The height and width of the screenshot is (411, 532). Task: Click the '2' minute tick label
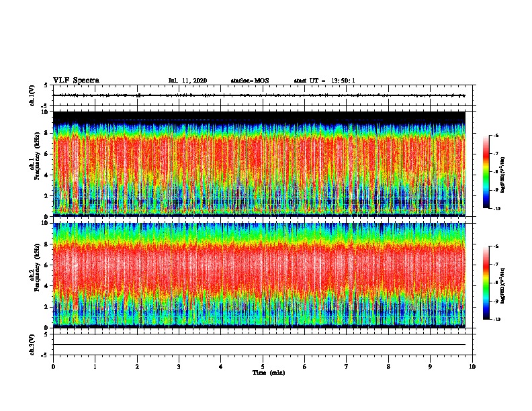tap(137, 367)
